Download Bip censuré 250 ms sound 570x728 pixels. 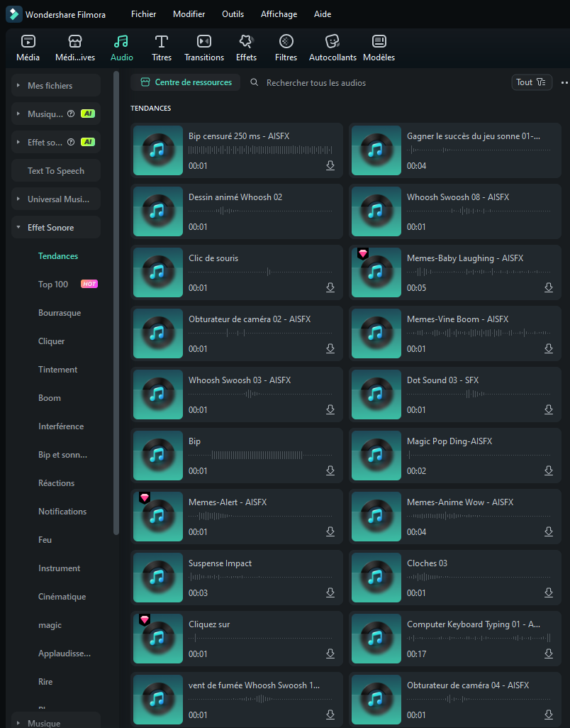click(330, 166)
